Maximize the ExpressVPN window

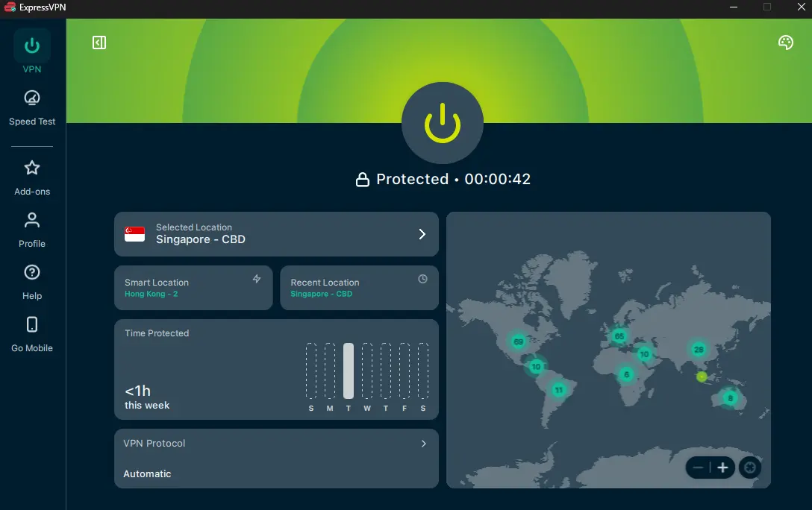[767, 7]
